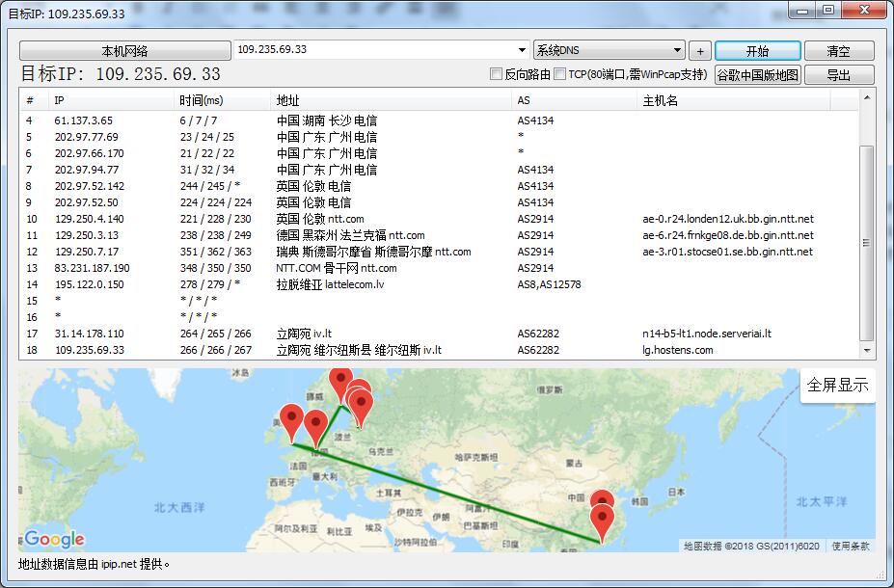The height and width of the screenshot is (588, 894).
Task: Click the + button beside the DNS dropdown
Action: [x=699, y=49]
